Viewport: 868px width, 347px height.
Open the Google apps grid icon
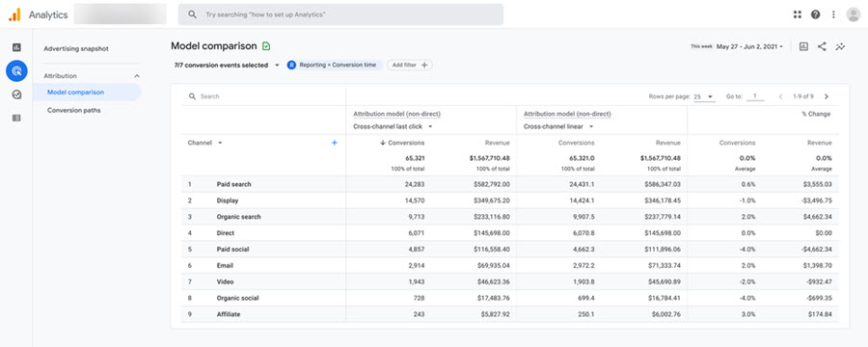[x=798, y=15]
